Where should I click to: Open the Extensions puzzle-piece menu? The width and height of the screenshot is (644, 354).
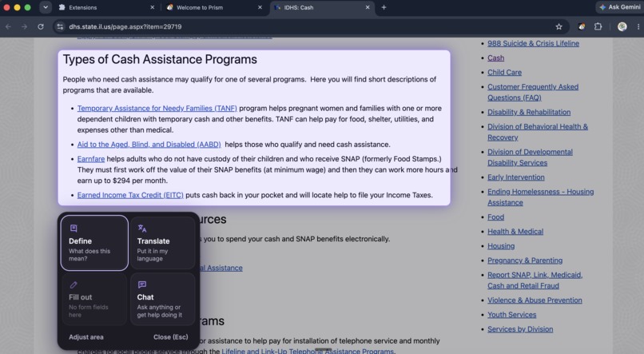click(598, 26)
